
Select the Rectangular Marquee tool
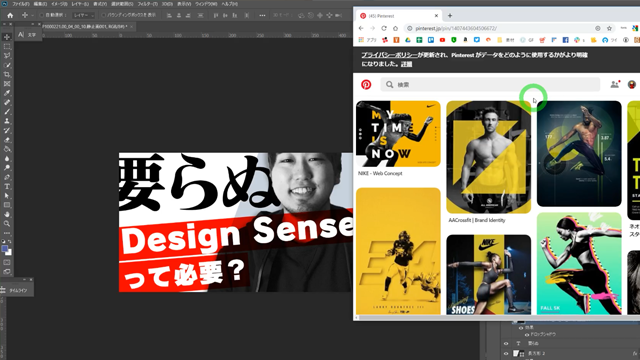[7, 47]
